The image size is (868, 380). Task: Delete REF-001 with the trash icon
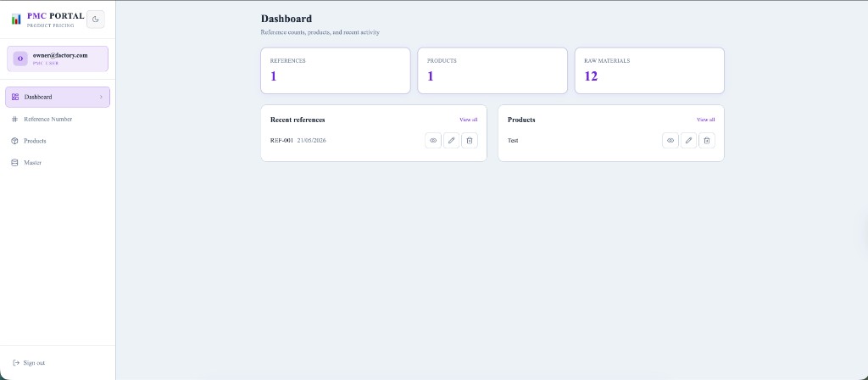pyautogui.click(x=470, y=141)
